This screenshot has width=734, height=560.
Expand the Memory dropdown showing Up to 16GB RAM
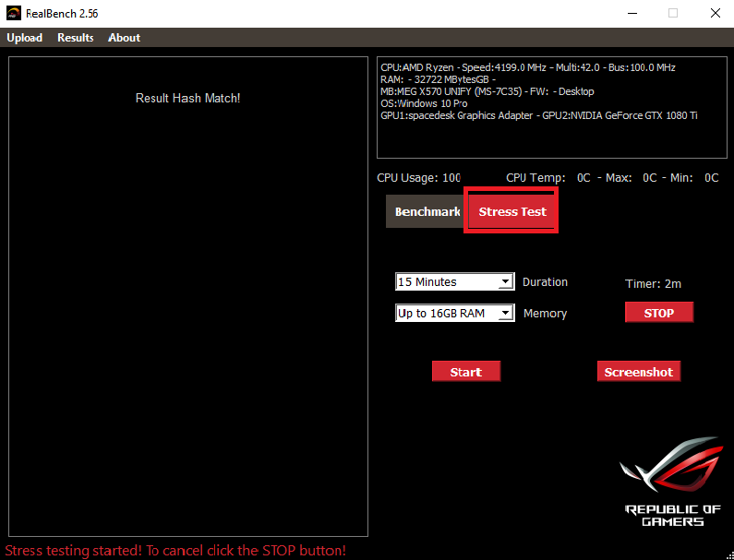pyautogui.click(x=455, y=313)
